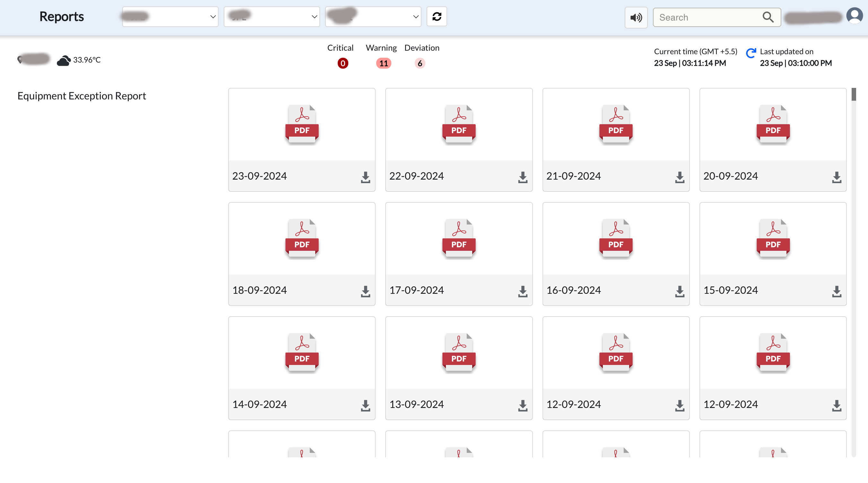Click the location pin icon

tap(20, 60)
